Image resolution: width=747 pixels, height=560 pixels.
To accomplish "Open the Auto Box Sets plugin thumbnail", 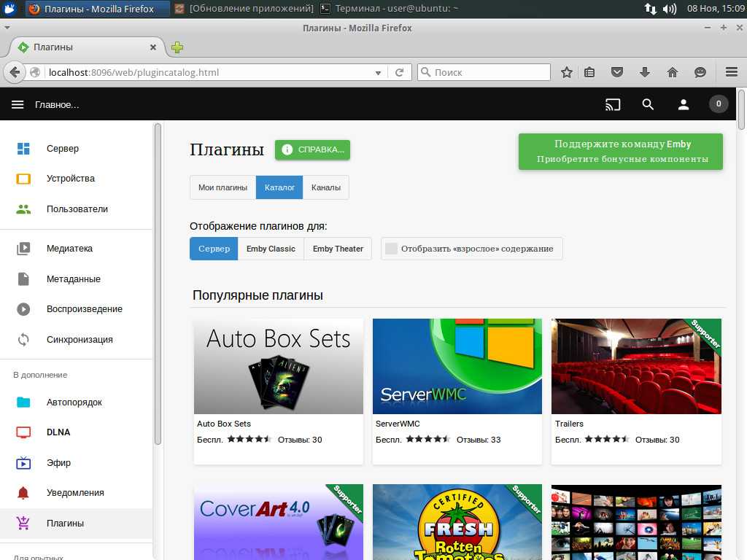I will coord(278,366).
